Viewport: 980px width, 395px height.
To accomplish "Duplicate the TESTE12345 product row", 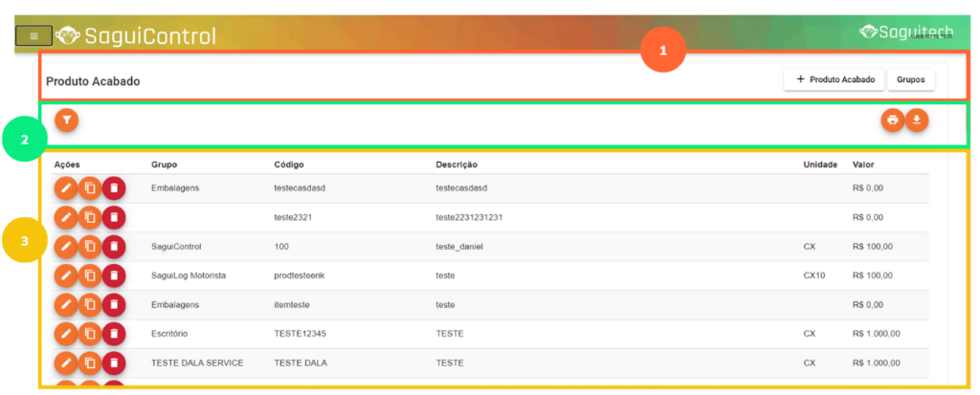I will tap(89, 334).
